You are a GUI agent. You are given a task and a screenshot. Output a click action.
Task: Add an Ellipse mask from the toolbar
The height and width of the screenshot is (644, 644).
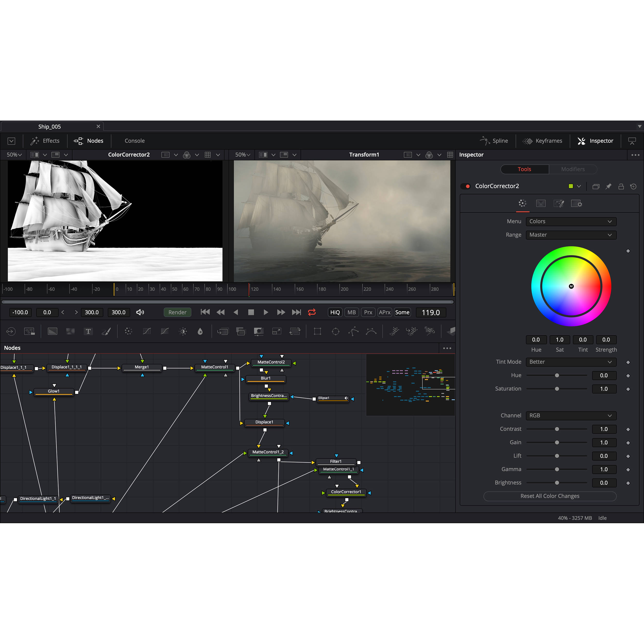click(335, 331)
